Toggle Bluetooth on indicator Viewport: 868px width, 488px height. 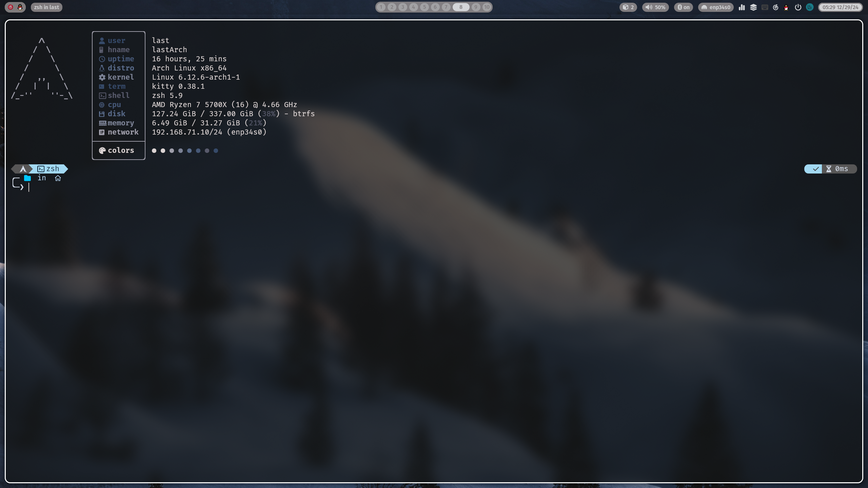[683, 7]
